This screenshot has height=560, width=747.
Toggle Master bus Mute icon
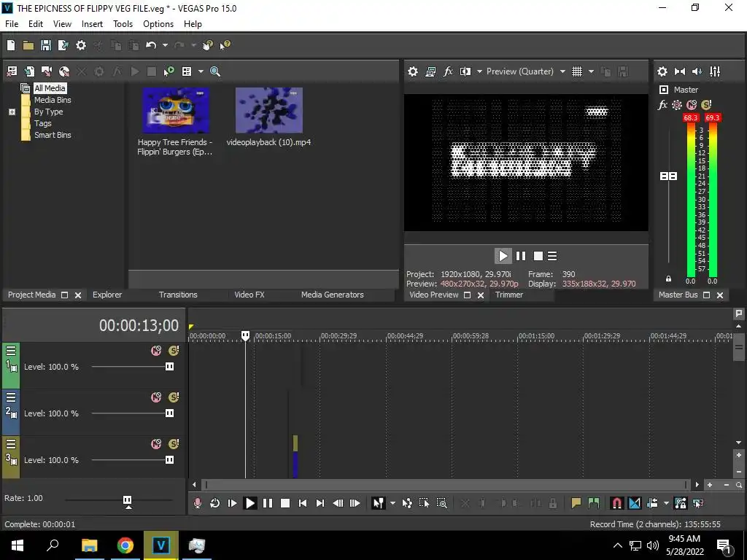click(x=692, y=105)
